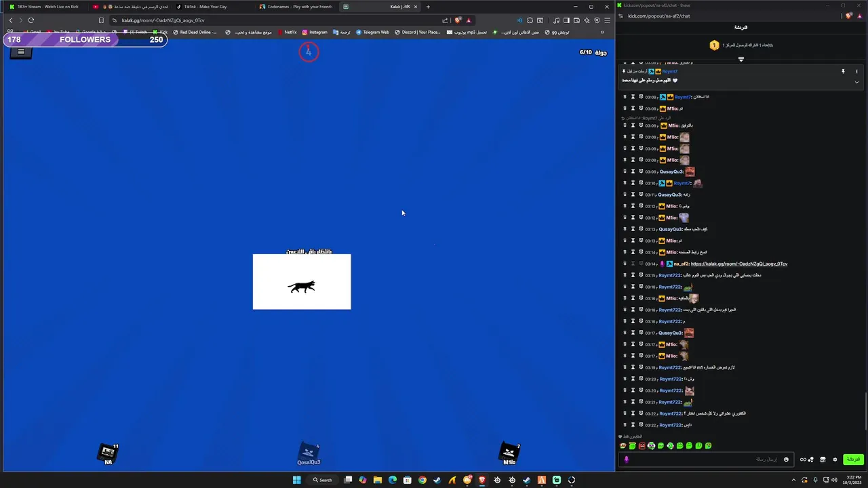Image resolution: width=868 pixels, height=488 pixels.
Task: Open the Telegram Web bookmark
Action: [x=372, y=32]
